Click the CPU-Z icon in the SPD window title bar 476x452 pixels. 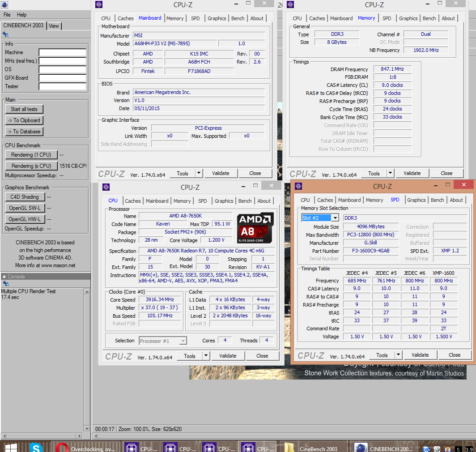point(298,186)
